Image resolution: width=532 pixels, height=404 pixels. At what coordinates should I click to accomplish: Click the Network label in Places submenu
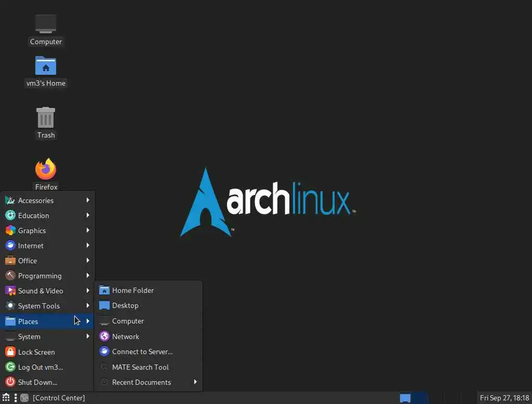click(126, 336)
